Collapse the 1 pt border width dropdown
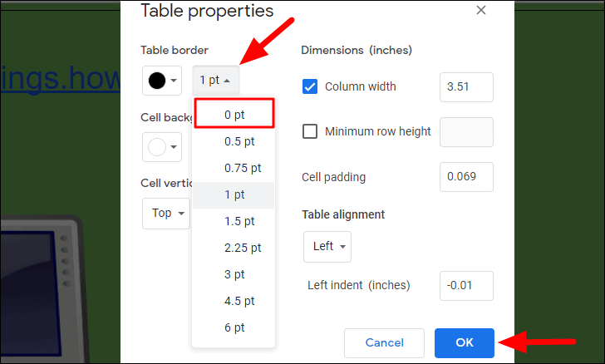Viewport: 605px width, 364px height. point(216,81)
